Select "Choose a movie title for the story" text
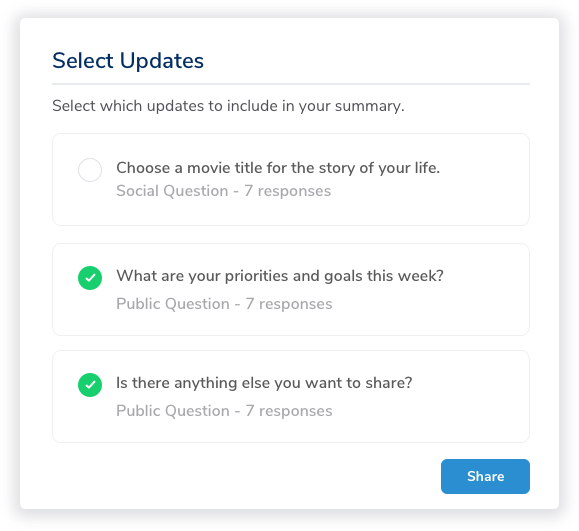Viewport: 579px width, 531px height. (x=278, y=168)
